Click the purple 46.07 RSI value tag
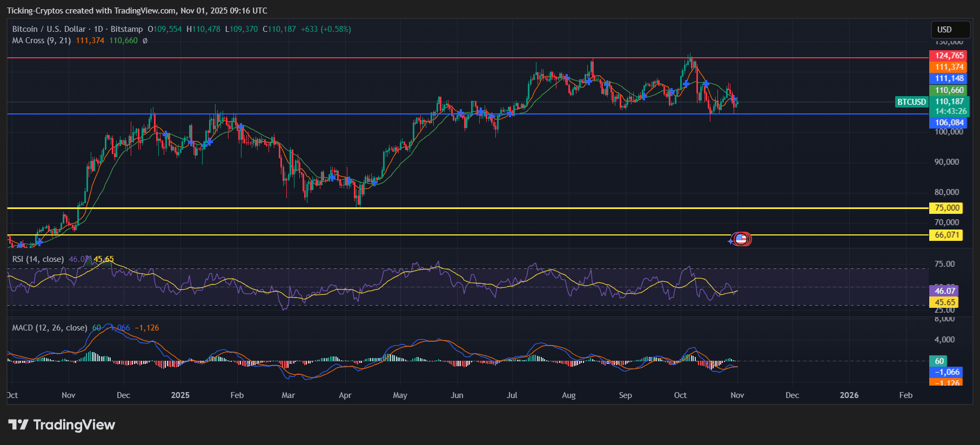 pos(945,291)
